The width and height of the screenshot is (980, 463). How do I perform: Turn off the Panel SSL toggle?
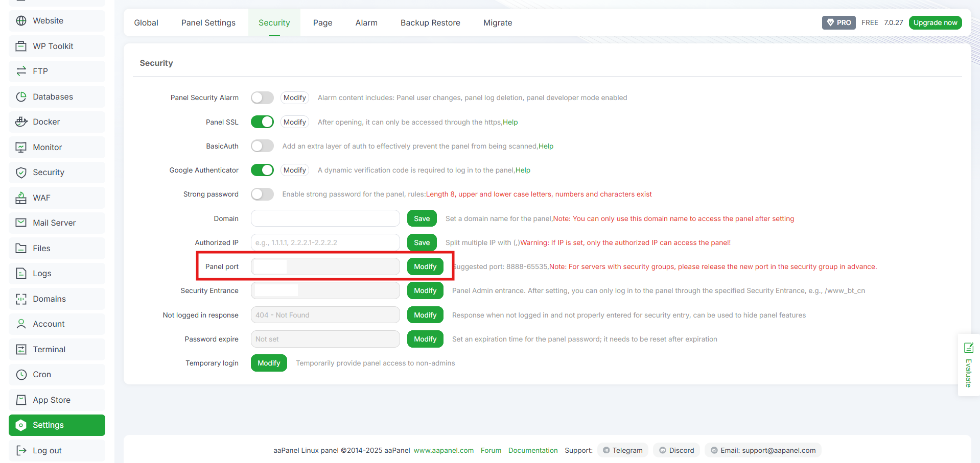coord(262,122)
